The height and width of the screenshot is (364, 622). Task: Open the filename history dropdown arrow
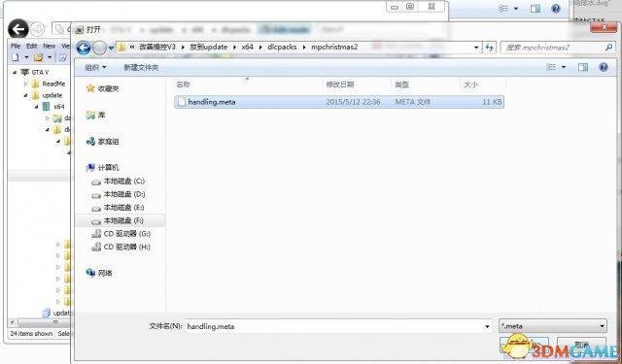[487, 326]
